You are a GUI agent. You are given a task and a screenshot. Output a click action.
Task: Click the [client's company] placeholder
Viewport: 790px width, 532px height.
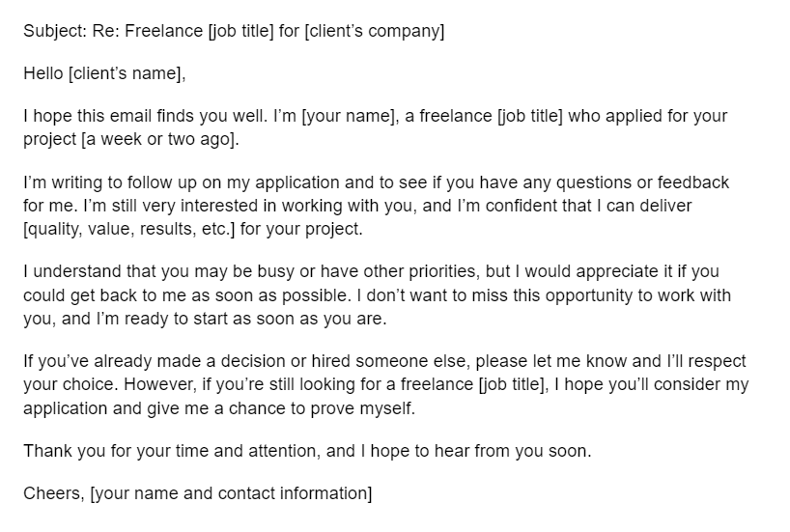tap(376, 31)
